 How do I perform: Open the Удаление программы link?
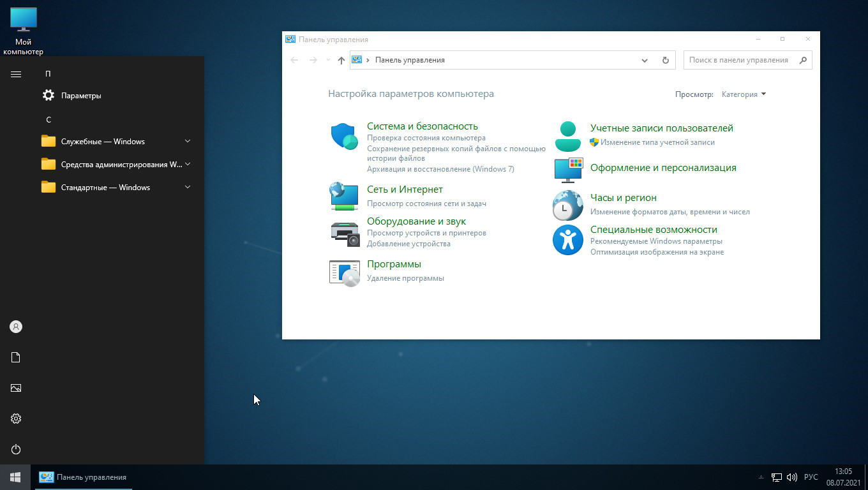[405, 278]
